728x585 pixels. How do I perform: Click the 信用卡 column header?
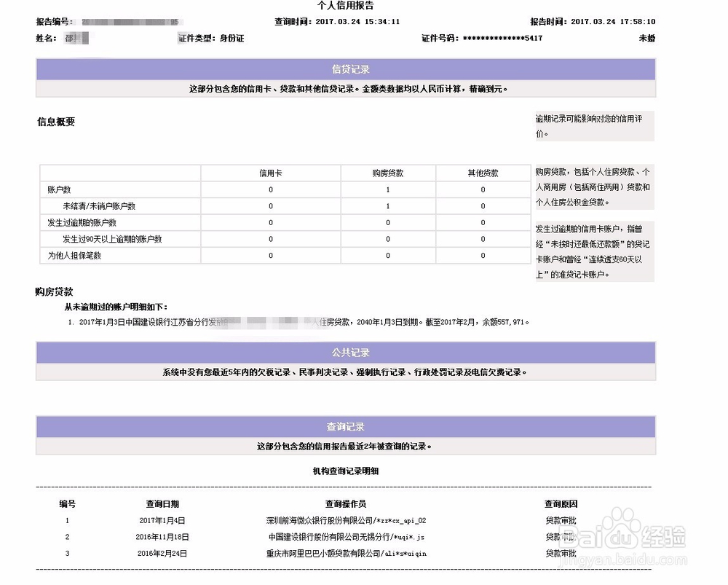(270, 173)
